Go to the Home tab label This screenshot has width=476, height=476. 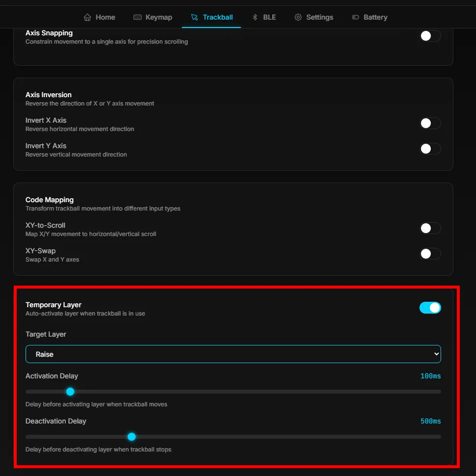pos(105,17)
